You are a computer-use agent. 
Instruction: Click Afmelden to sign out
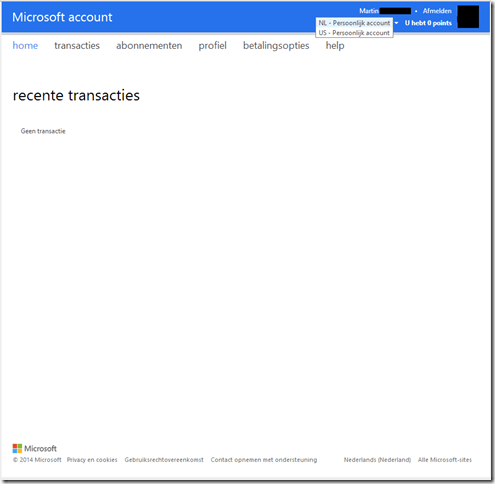click(437, 11)
